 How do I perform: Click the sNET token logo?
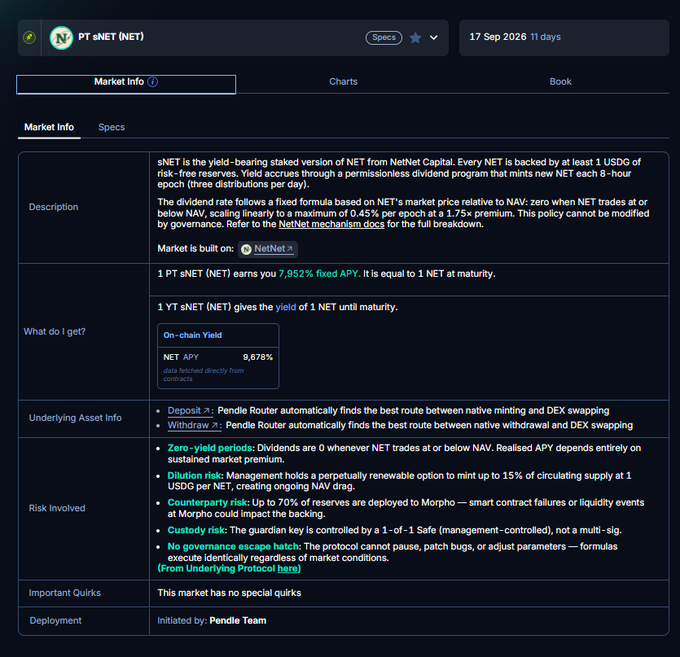pyautogui.click(x=61, y=38)
